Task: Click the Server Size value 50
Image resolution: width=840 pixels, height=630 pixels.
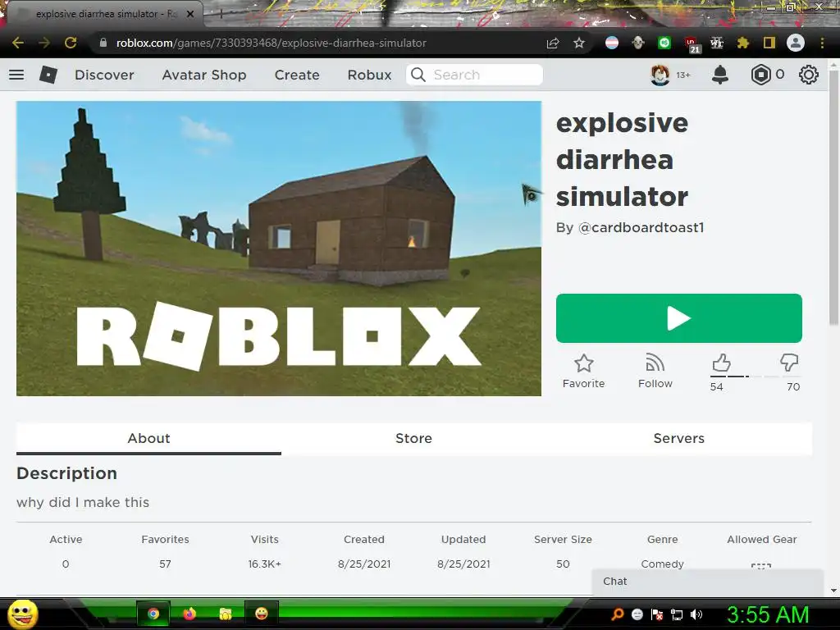Action: [x=563, y=564]
